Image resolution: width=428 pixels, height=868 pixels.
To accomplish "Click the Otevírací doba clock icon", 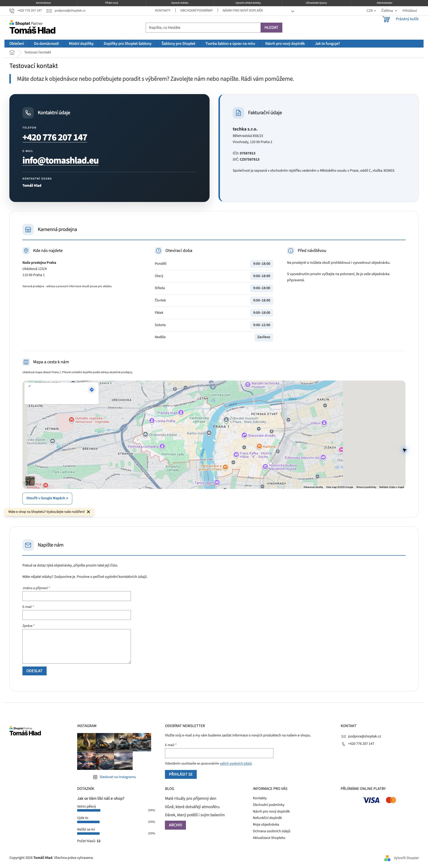I will [158, 250].
